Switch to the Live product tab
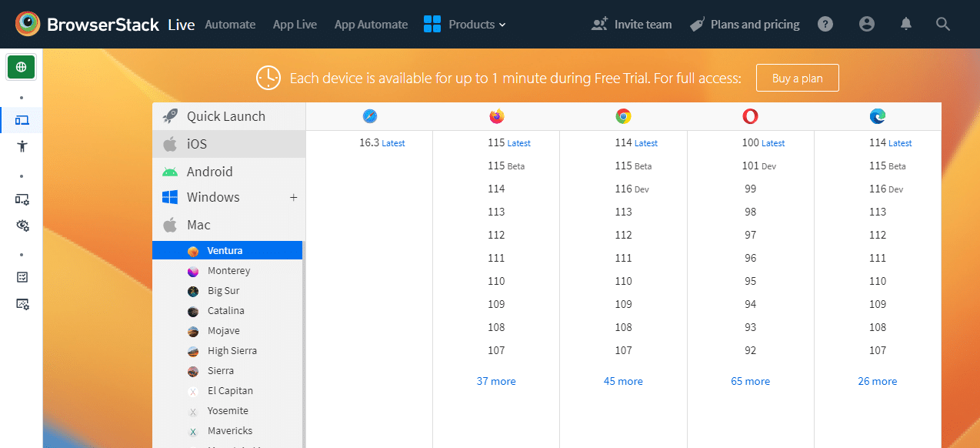The image size is (980, 448). click(x=182, y=24)
